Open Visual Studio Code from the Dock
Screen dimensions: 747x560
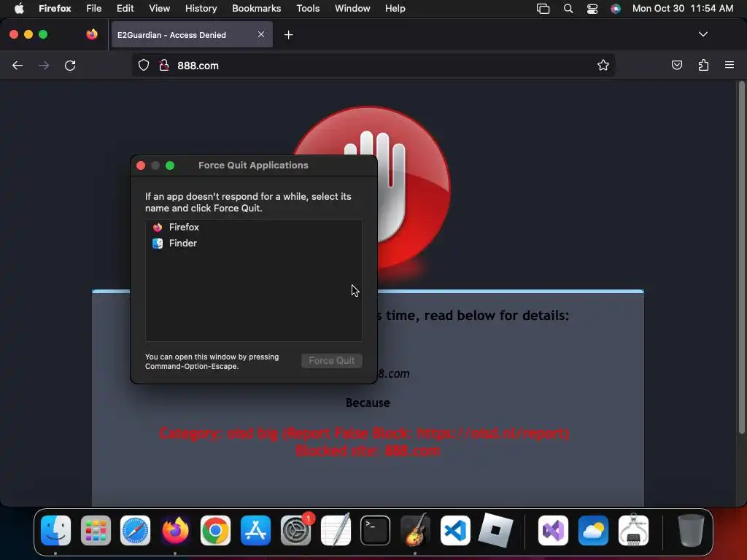pos(455,530)
